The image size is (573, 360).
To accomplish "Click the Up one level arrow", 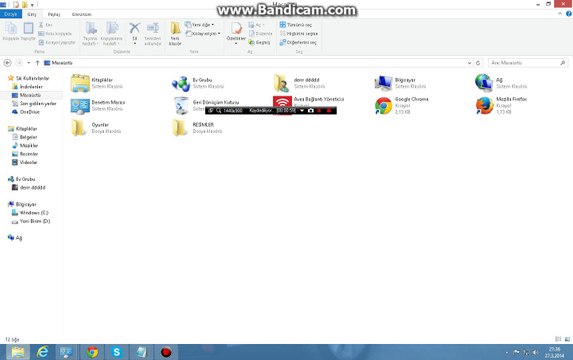I will coord(37,63).
